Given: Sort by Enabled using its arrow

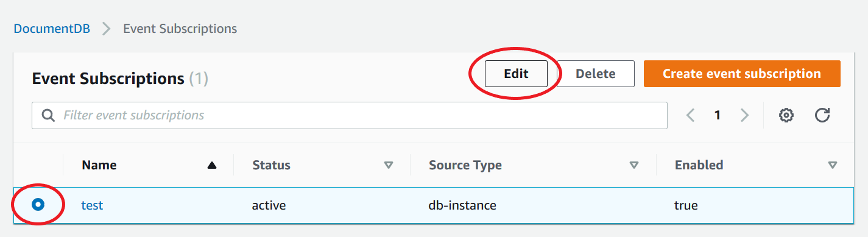Looking at the screenshot, I should (x=833, y=165).
